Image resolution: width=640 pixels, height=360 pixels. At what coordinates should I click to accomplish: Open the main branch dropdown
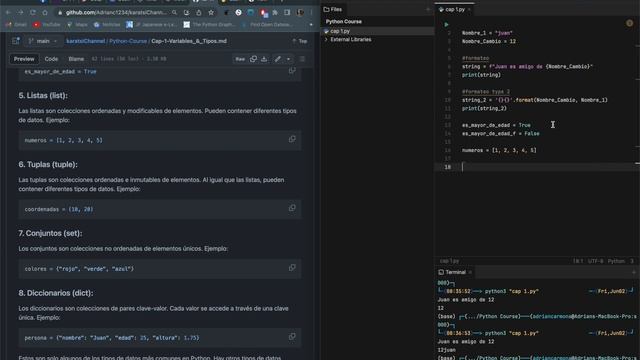click(x=43, y=41)
